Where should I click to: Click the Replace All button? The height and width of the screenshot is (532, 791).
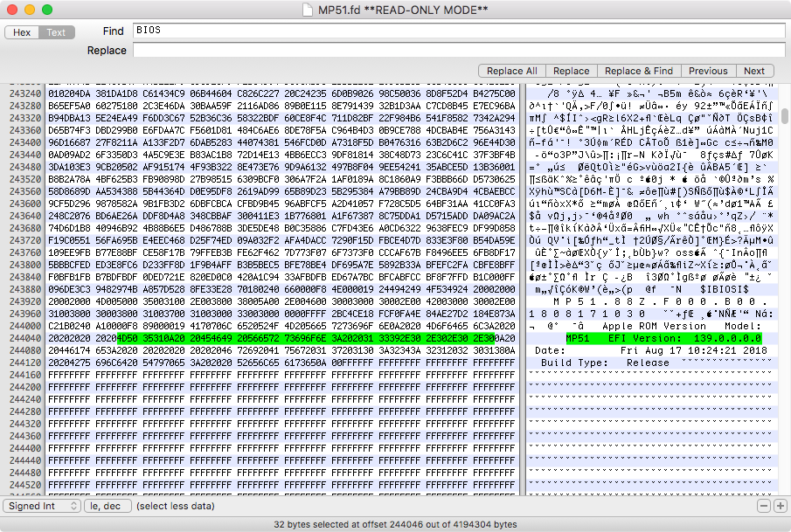coord(511,71)
